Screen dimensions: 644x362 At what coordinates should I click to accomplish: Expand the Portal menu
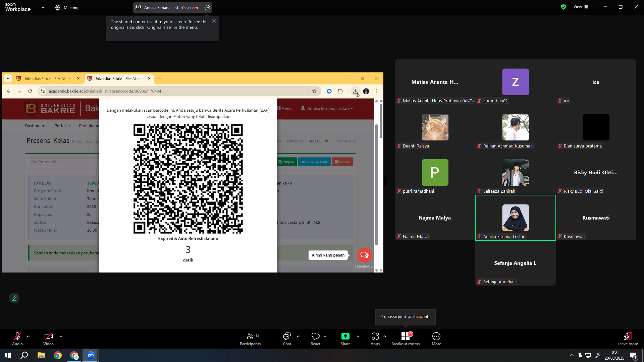62,126
